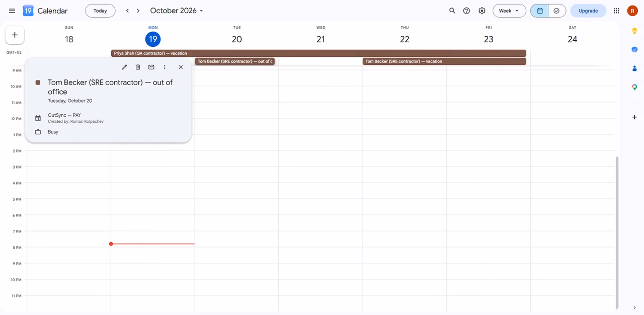Click 'OutSync — PAY' calendar name
Screen dimensions: 644x315
tap(64, 115)
